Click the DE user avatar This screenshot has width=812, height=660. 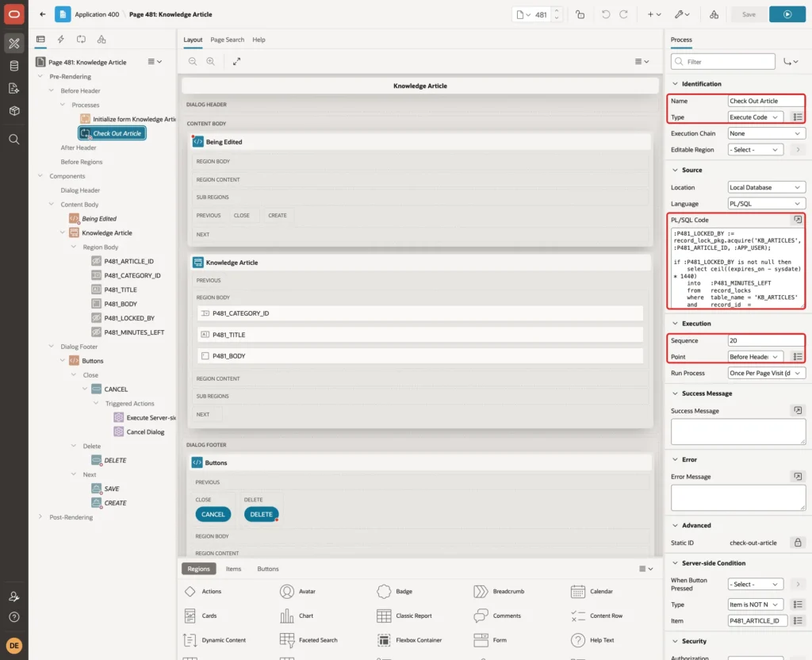point(14,646)
